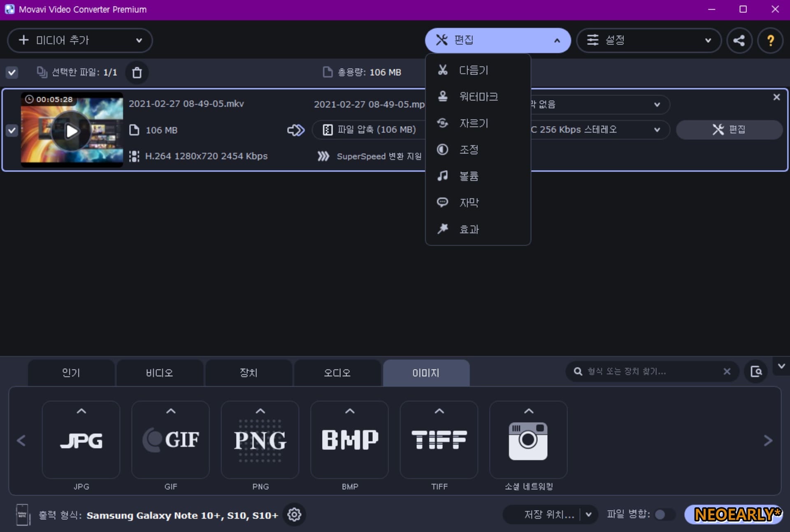Uncheck the 2021-02-27 video file checkbox
The width and height of the screenshot is (790, 532).
point(12,131)
